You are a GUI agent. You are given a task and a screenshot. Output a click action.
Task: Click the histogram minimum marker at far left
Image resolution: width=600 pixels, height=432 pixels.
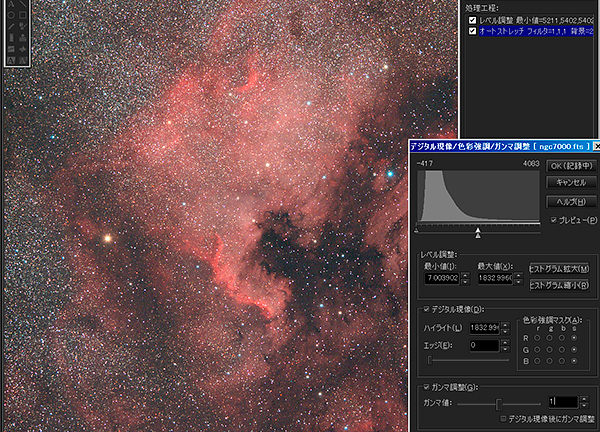[x=416, y=230]
